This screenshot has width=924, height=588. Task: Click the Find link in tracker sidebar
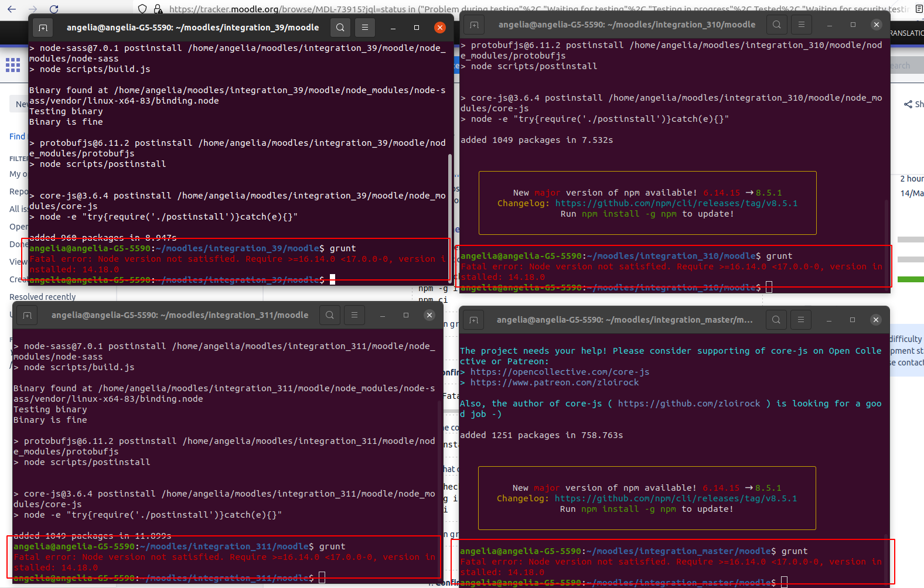click(17, 136)
